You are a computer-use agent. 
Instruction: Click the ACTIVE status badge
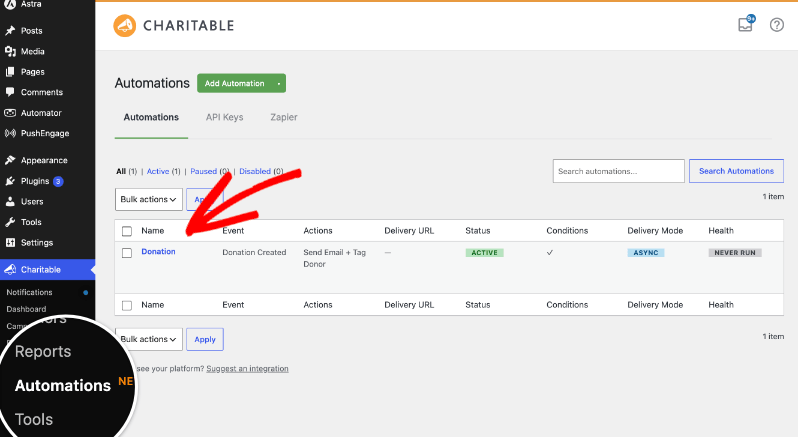pos(484,253)
